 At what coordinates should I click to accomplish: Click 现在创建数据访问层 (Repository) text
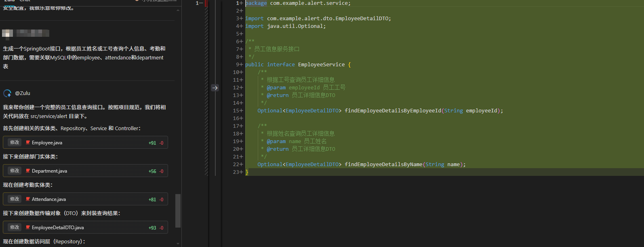point(44,241)
